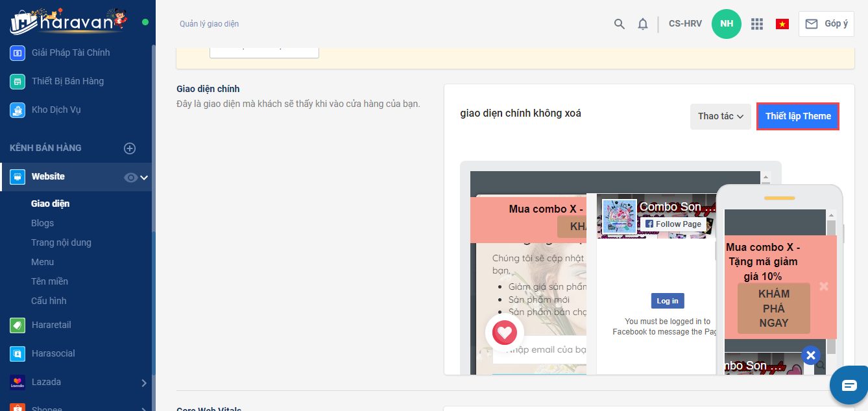Image resolution: width=868 pixels, height=411 pixels.
Task: Open Harasocial channel icon
Action: pos(18,353)
